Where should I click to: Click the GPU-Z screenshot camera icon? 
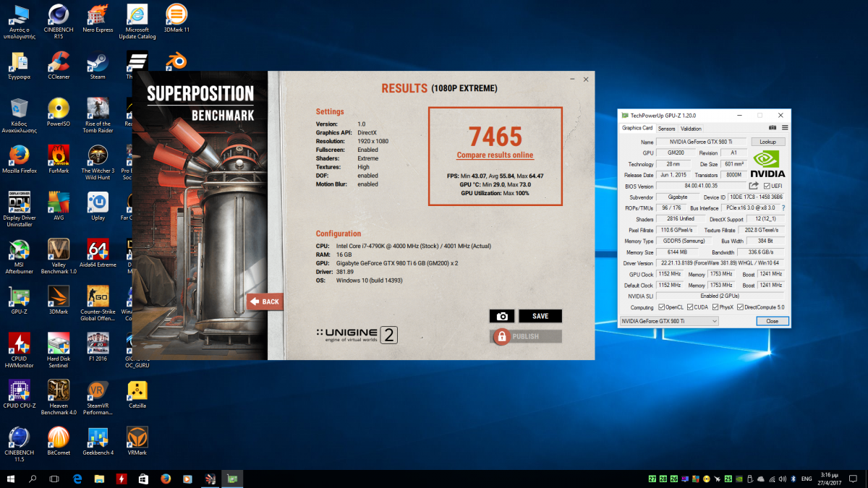coord(773,128)
